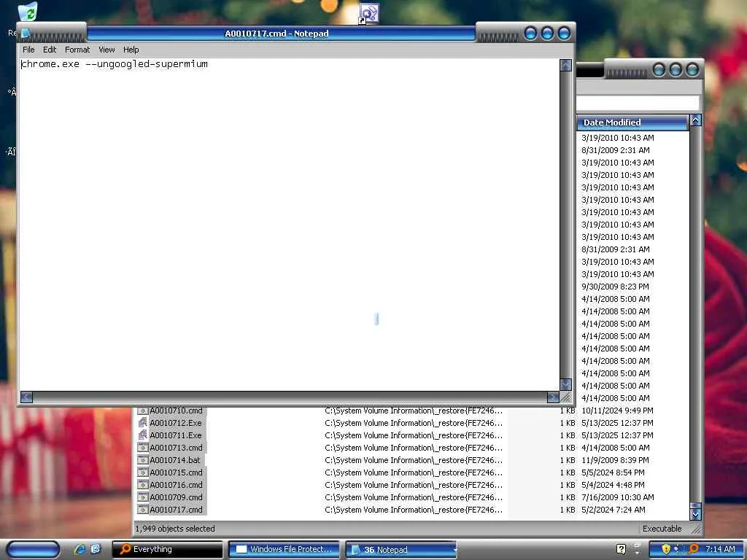Launch Internet Explorer from Quick Launch
This screenshot has height=560, width=747.
point(80,549)
